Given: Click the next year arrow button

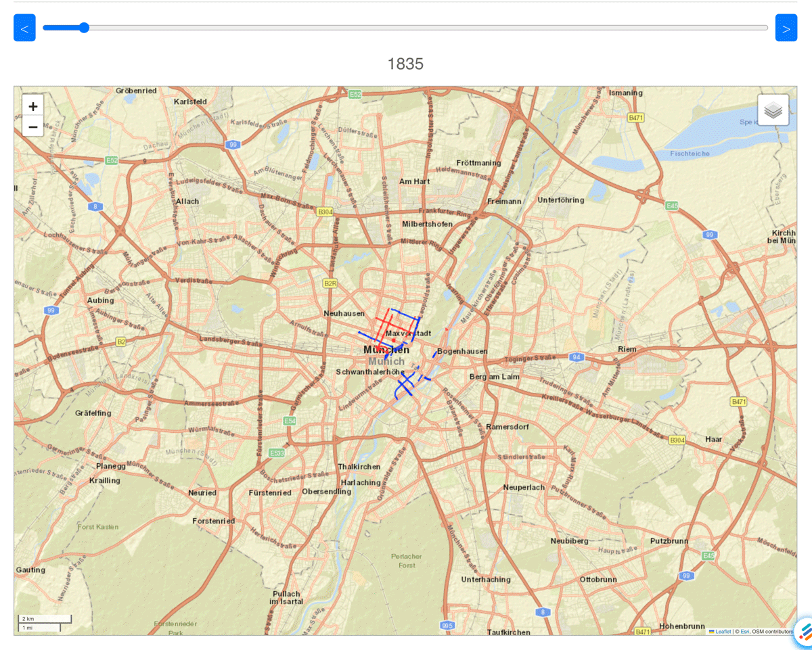Looking at the screenshot, I should coord(786,28).
